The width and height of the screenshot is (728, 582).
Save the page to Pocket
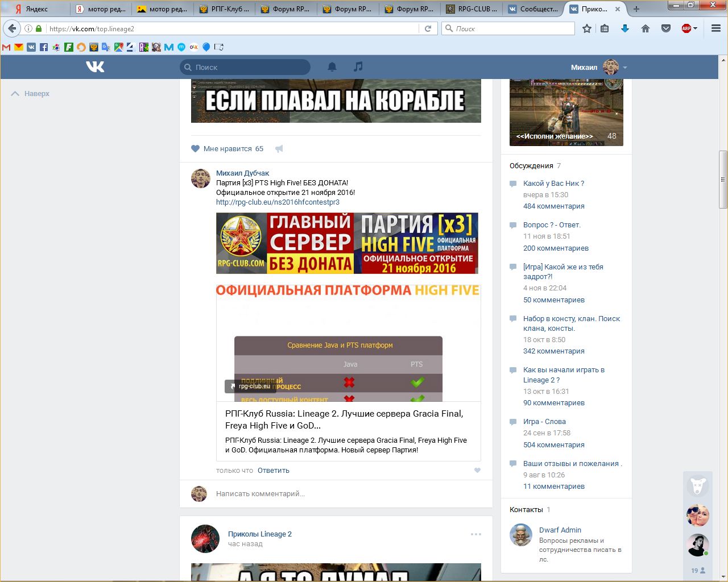(666, 28)
